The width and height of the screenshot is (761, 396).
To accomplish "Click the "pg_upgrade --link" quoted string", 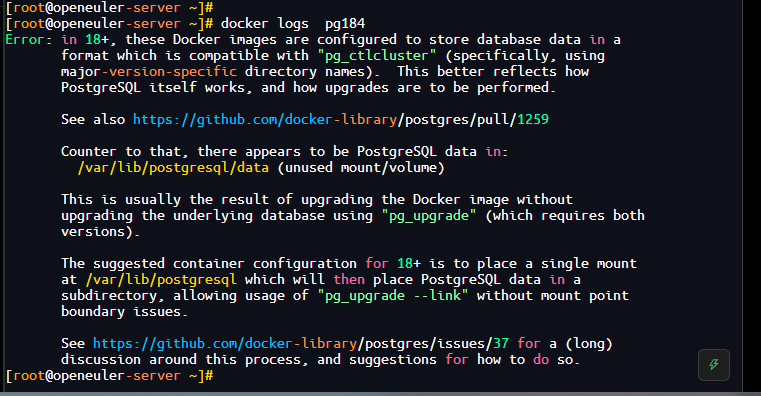I will click(393, 296).
